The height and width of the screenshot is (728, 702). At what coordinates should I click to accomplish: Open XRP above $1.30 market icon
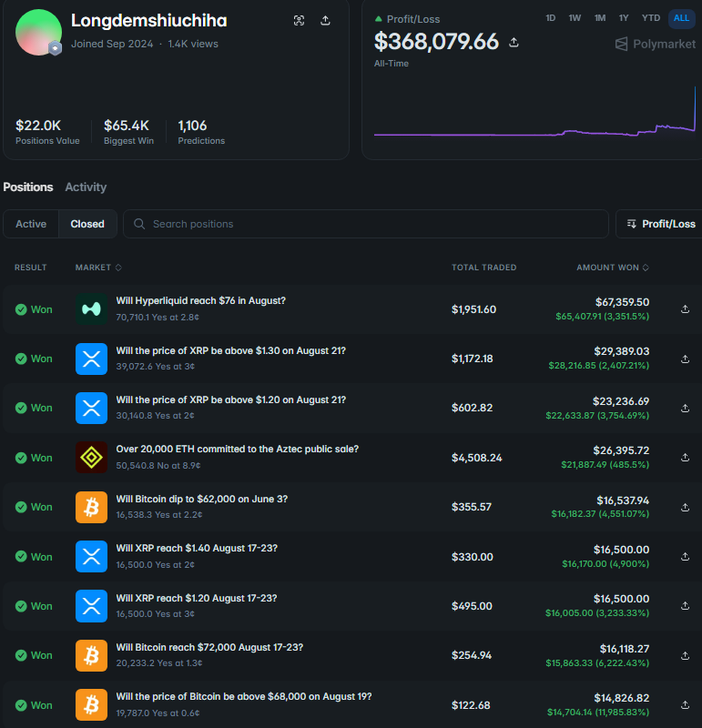tap(92, 359)
